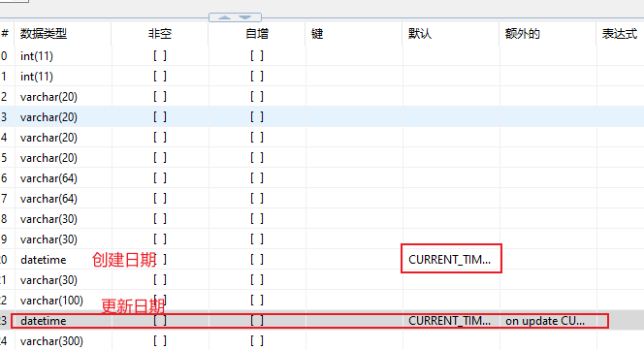Toggle 非空 in the varchar(300) row
The width and height of the screenshot is (644, 350).
(x=160, y=341)
